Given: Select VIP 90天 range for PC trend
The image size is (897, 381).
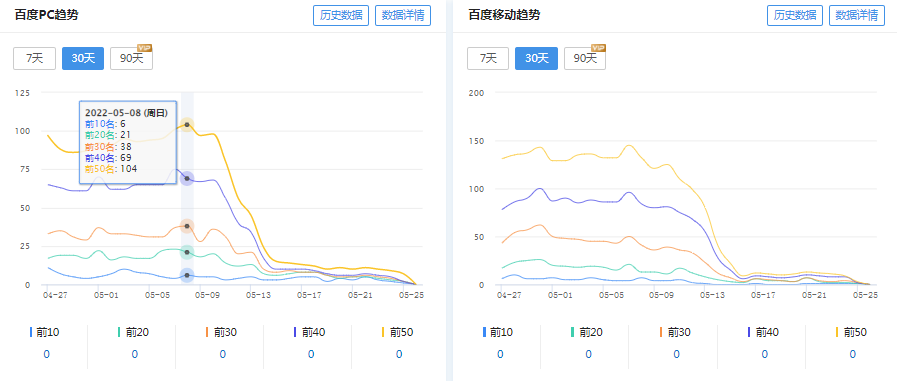Looking at the screenshot, I should 132,58.
